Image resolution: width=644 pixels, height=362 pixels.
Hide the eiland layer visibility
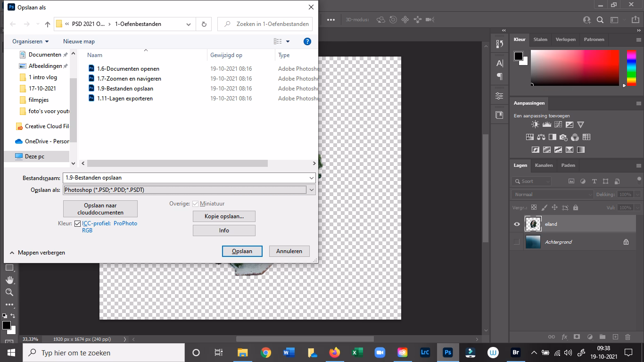516,224
